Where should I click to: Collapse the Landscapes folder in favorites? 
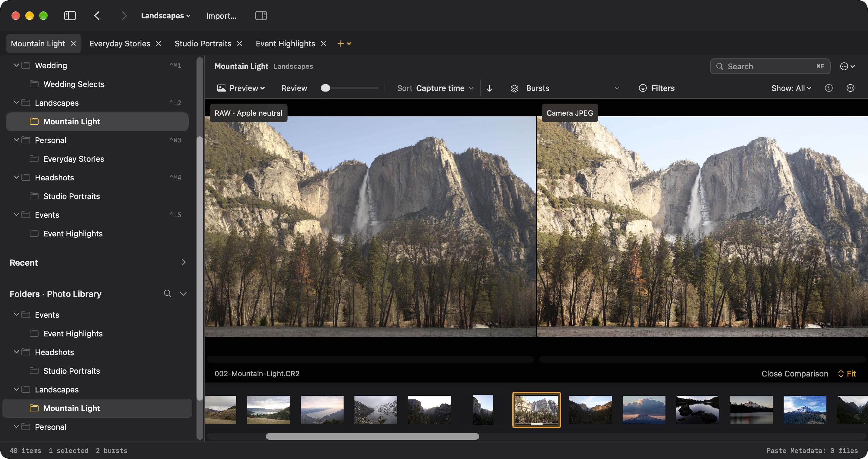(16, 102)
